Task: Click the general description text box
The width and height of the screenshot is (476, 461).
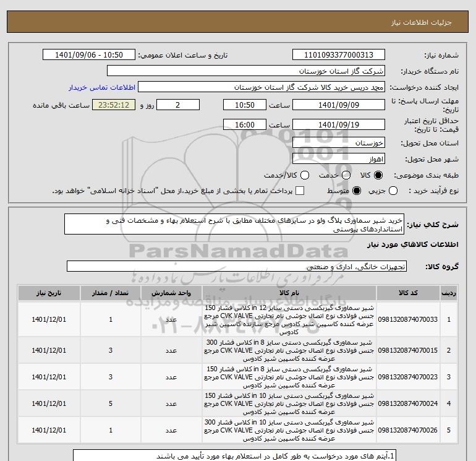Action: coord(234,224)
